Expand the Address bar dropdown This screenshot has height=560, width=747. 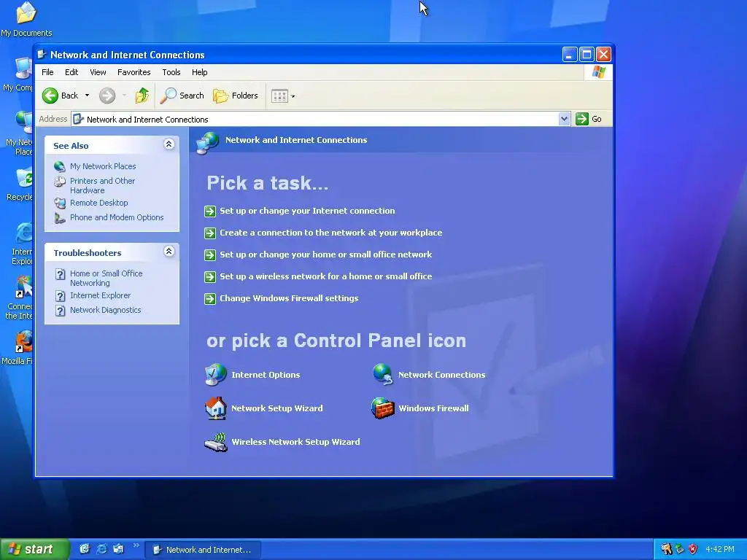tap(564, 119)
